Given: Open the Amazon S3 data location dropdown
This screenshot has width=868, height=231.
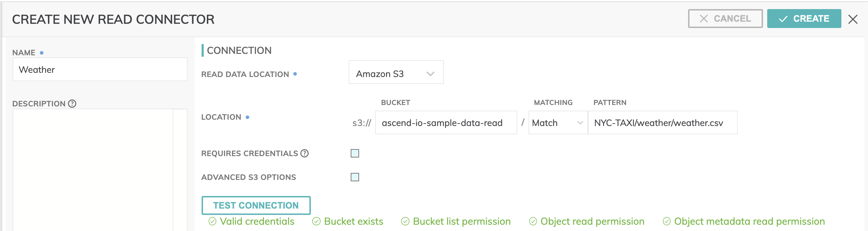Looking at the screenshot, I should 396,72.
